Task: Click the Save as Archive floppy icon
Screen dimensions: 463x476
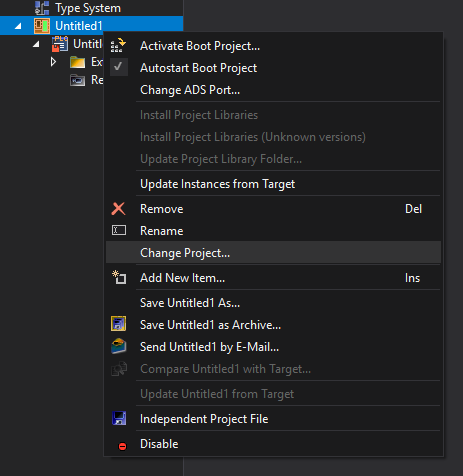Action: point(118,324)
